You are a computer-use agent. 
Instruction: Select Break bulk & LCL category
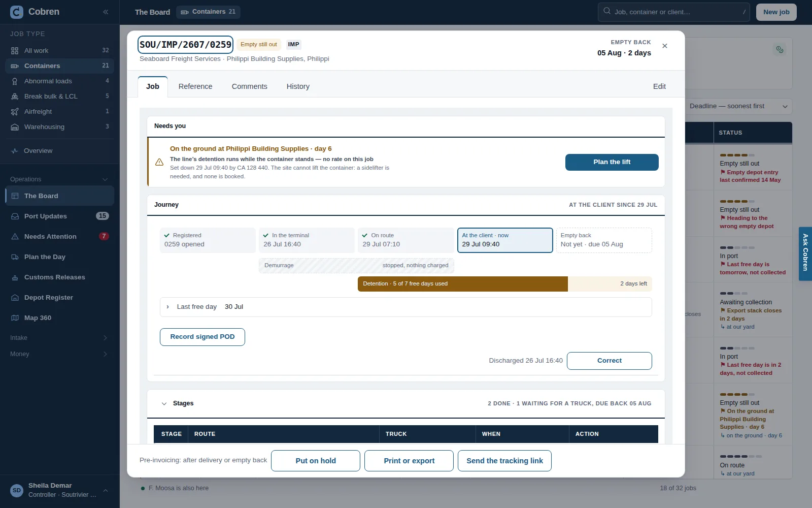click(59, 96)
